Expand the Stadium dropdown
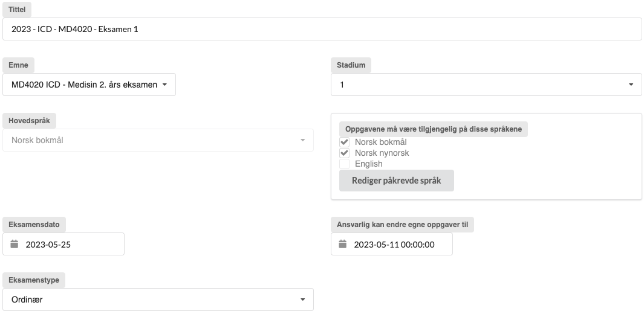This screenshot has height=314, width=644. coord(486,85)
